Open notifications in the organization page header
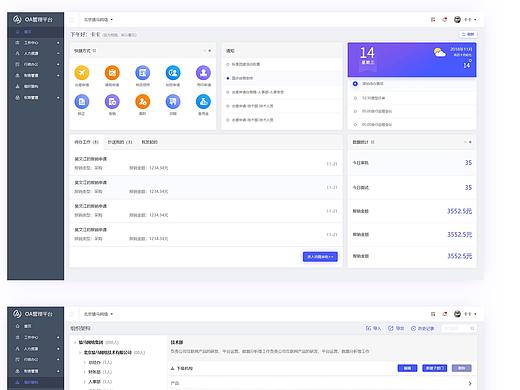Screen dimensions: 520x390 click(x=445, y=314)
